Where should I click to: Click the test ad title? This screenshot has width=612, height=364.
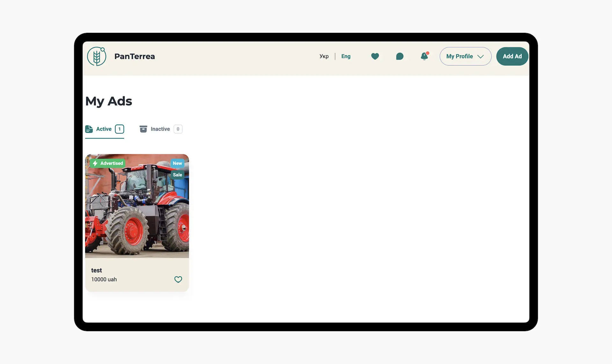pyautogui.click(x=96, y=270)
